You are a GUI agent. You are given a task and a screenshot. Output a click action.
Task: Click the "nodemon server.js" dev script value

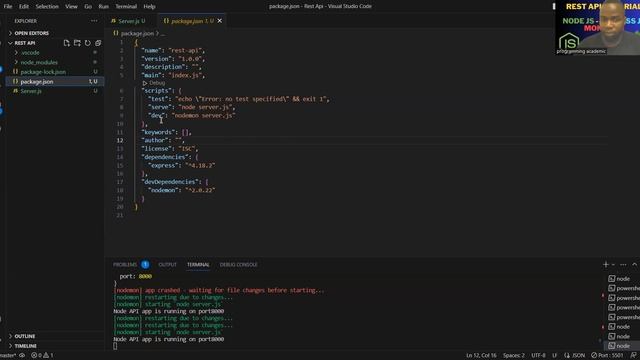click(204, 116)
